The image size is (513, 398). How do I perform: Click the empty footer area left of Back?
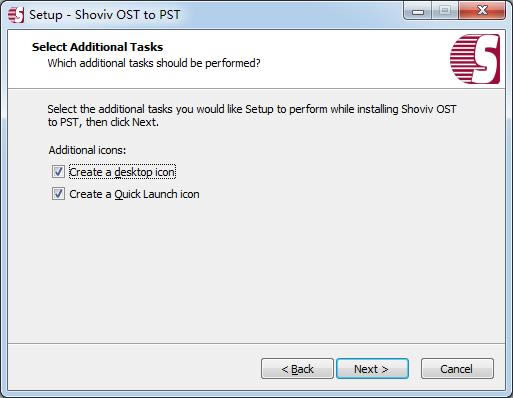tap(133, 369)
